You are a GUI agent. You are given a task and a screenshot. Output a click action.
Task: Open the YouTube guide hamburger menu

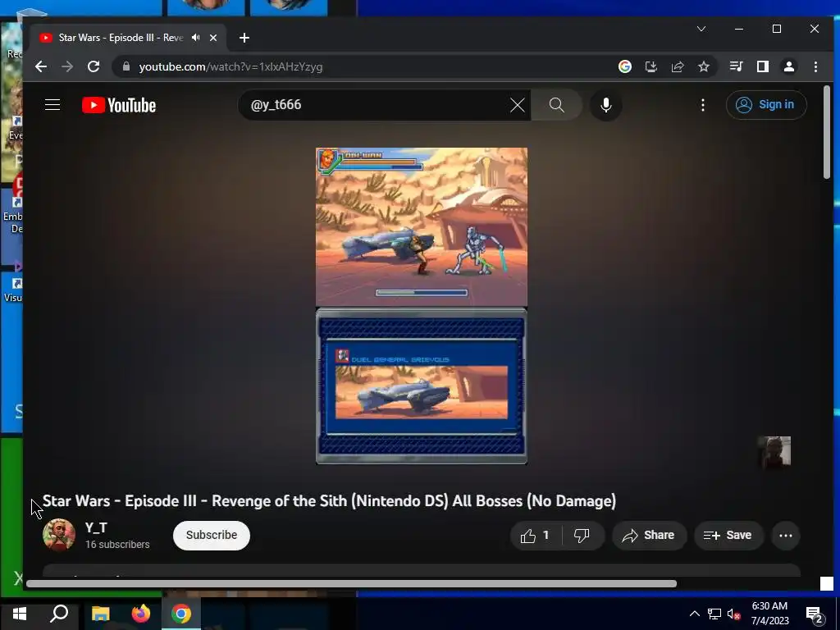pyautogui.click(x=52, y=104)
